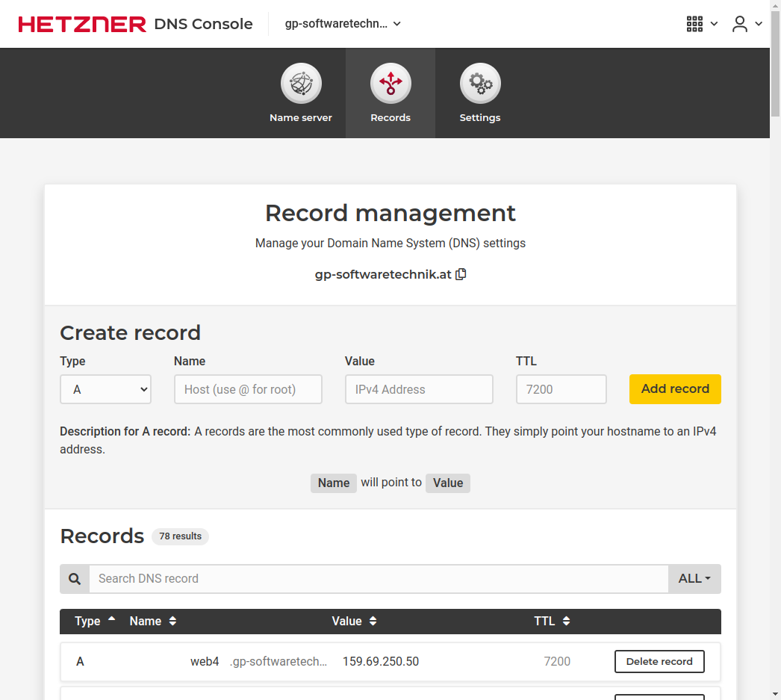781x700 pixels.
Task: Open the ALL filter dropdown
Action: [694, 579]
